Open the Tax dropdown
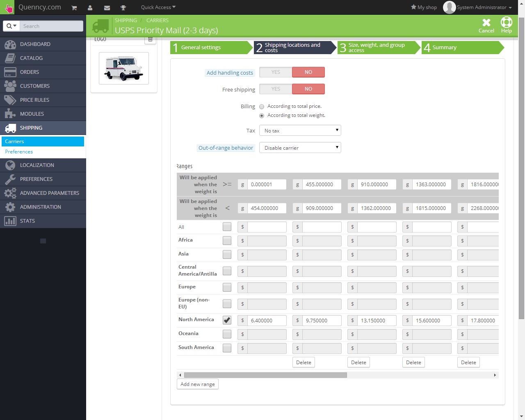The image size is (525, 420). tap(300, 130)
